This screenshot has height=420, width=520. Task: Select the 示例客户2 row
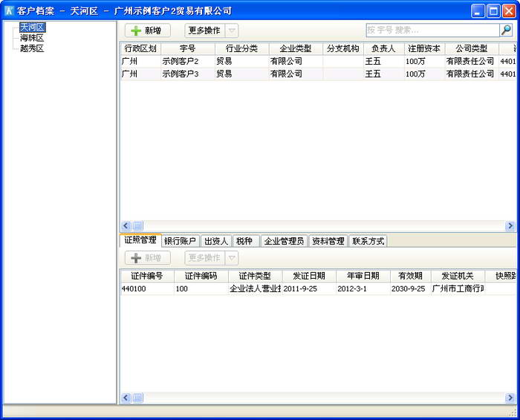pyautogui.click(x=318, y=62)
